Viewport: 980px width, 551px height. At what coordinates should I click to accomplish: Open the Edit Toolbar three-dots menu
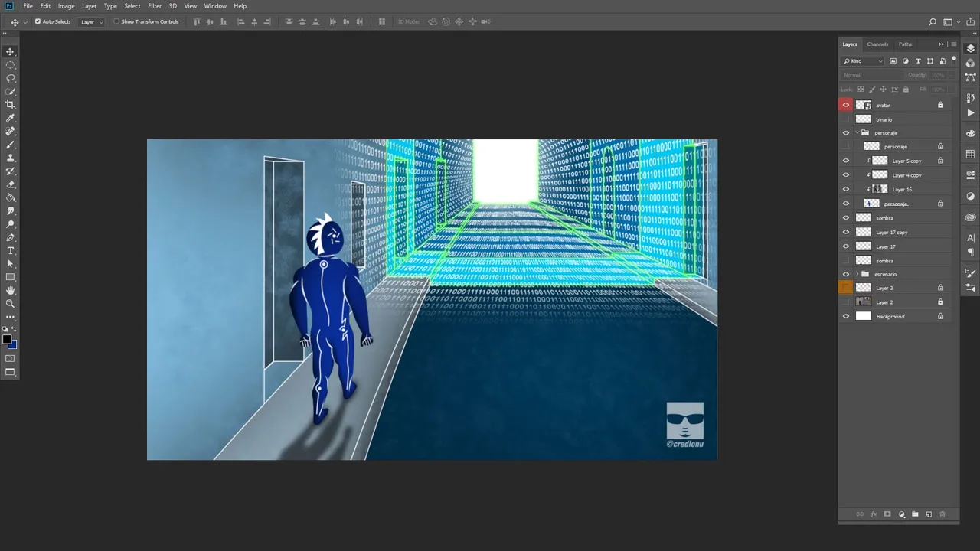(x=10, y=317)
